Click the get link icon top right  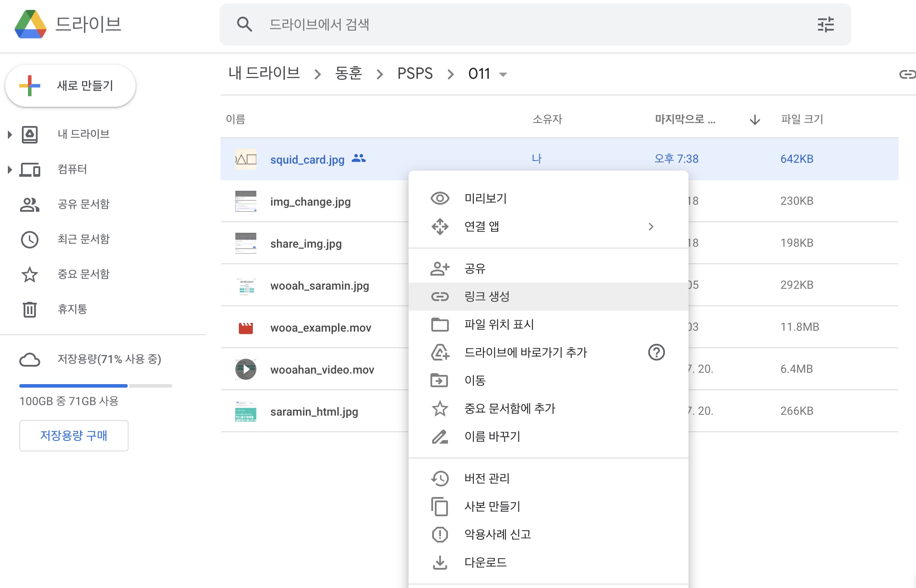click(x=907, y=74)
